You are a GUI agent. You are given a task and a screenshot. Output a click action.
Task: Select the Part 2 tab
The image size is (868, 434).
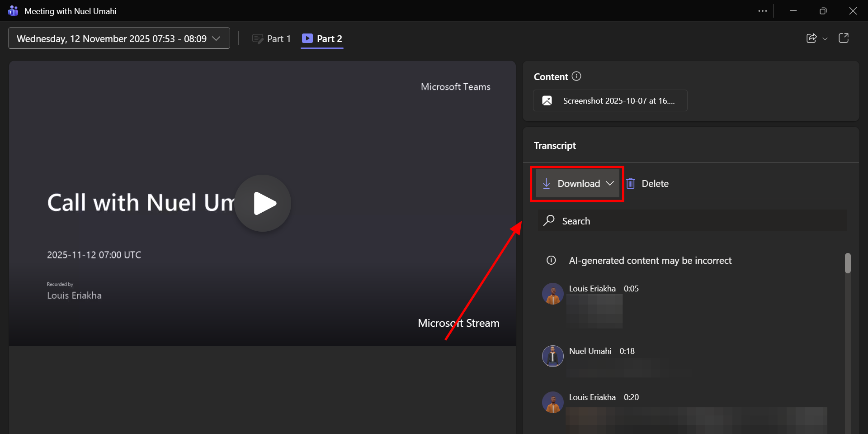322,38
